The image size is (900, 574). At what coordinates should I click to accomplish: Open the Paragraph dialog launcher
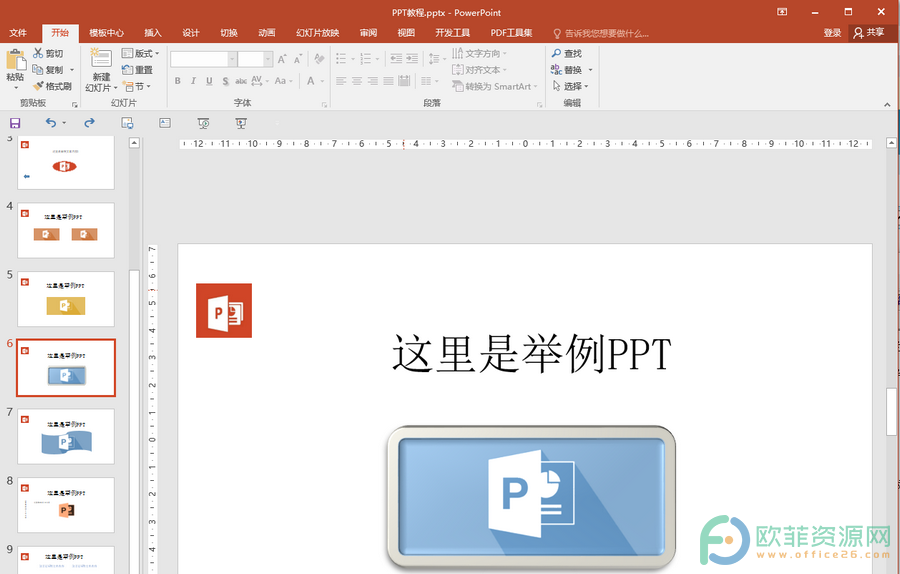pyautogui.click(x=540, y=104)
